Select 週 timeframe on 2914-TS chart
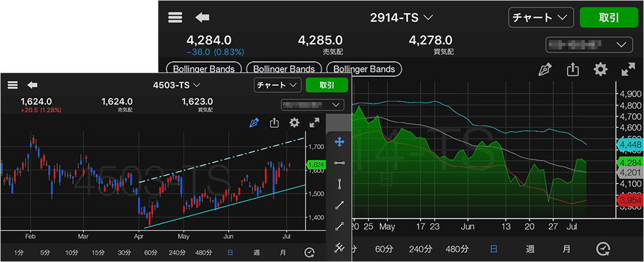Image resolution: width=644 pixels, height=262 pixels. coord(530,248)
